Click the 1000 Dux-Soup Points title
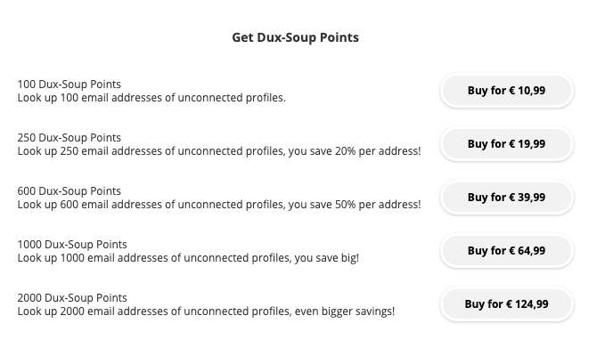The width and height of the screenshot is (605, 364). 72,245
